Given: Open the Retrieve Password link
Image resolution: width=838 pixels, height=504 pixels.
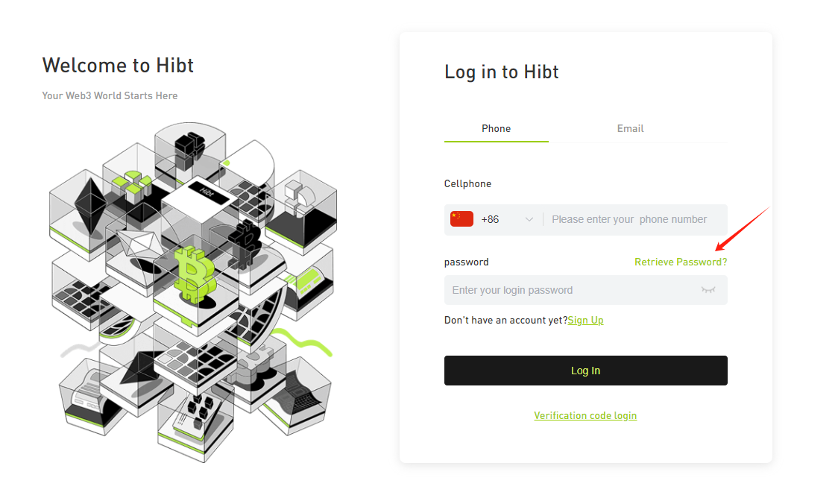Looking at the screenshot, I should [x=681, y=262].
